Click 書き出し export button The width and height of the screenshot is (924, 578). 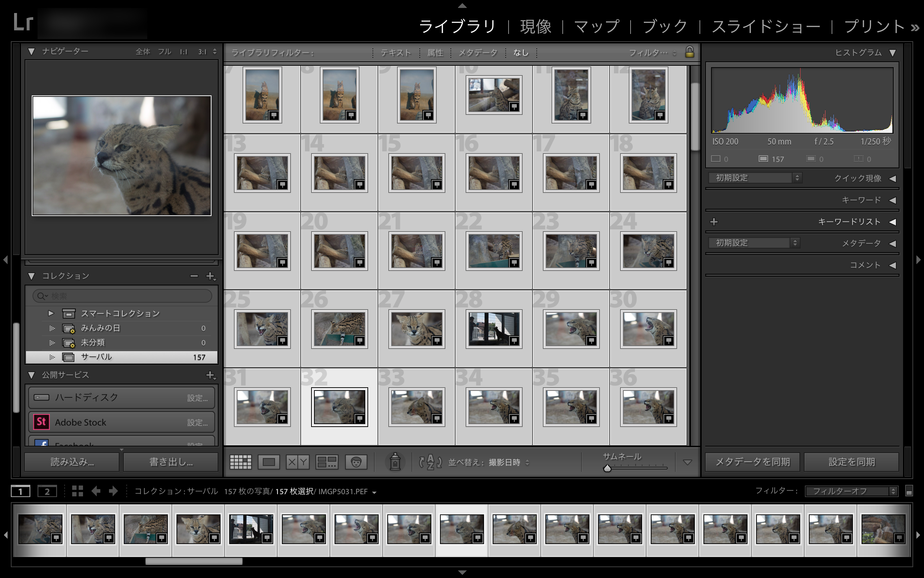(x=171, y=462)
